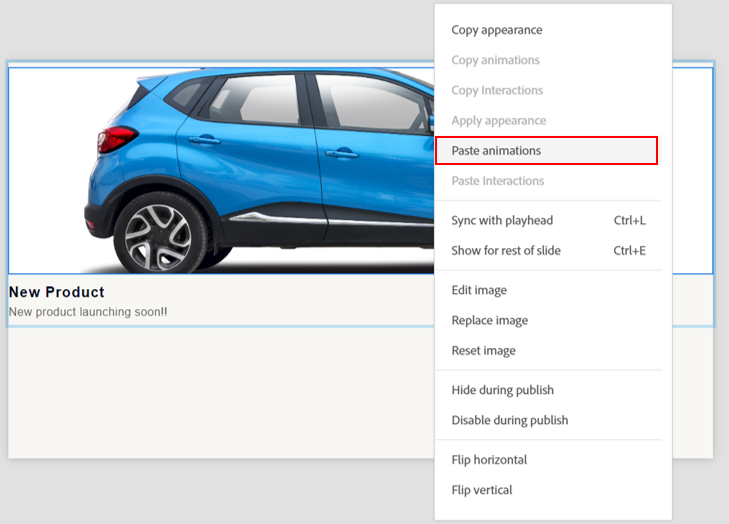Click the greyed Paste Interactions entry

[x=497, y=181]
